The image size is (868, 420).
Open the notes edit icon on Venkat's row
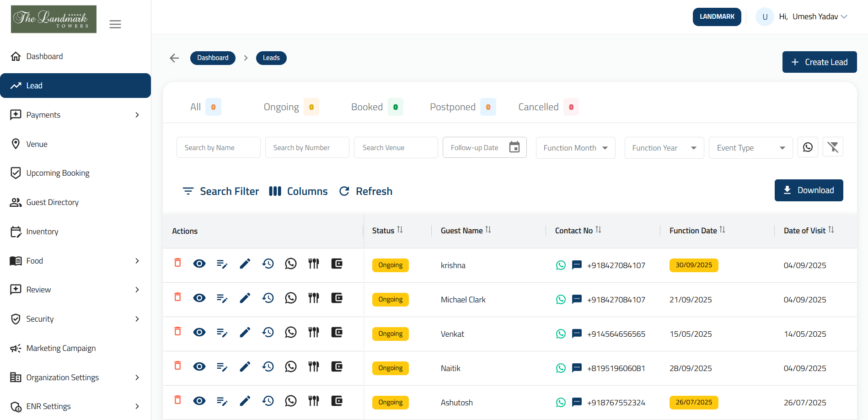[222, 332]
